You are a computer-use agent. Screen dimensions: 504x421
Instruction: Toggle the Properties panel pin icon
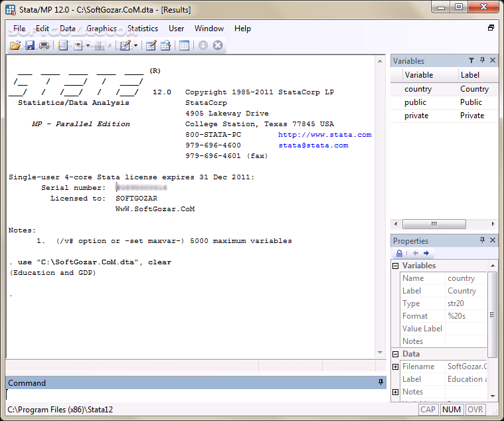coord(482,240)
